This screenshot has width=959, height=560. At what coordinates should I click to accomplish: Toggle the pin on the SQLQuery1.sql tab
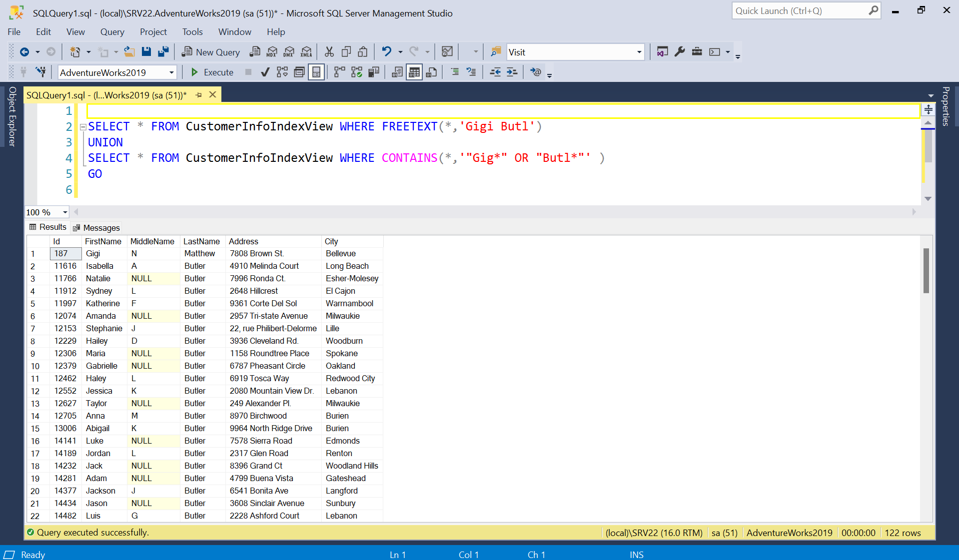click(x=199, y=94)
